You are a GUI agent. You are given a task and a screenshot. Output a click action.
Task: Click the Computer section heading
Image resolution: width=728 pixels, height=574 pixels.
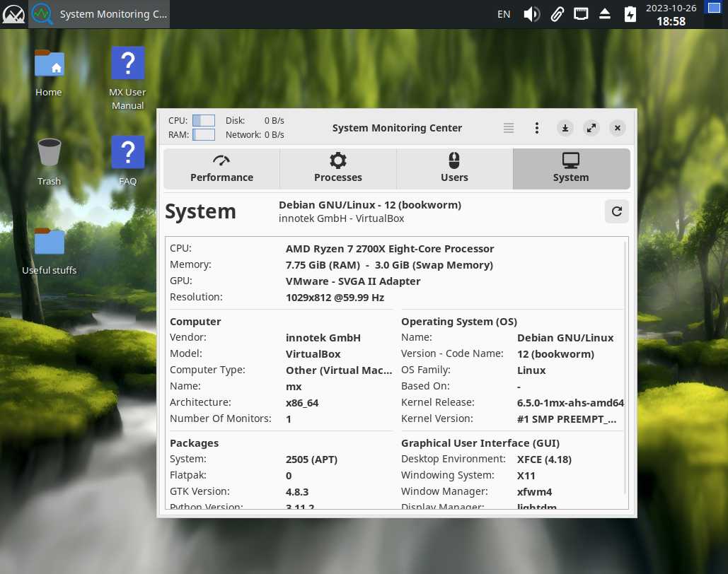pos(195,322)
